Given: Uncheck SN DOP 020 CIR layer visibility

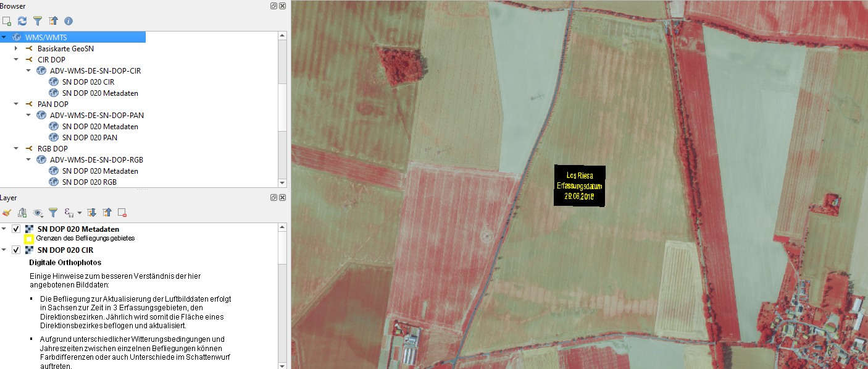Looking at the screenshot, I should click(16, 250).
